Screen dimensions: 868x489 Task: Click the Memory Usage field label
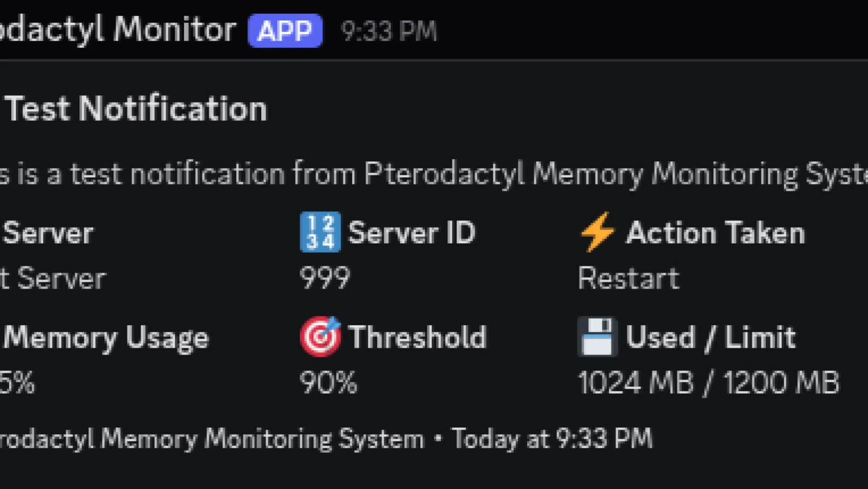point(106,338)
